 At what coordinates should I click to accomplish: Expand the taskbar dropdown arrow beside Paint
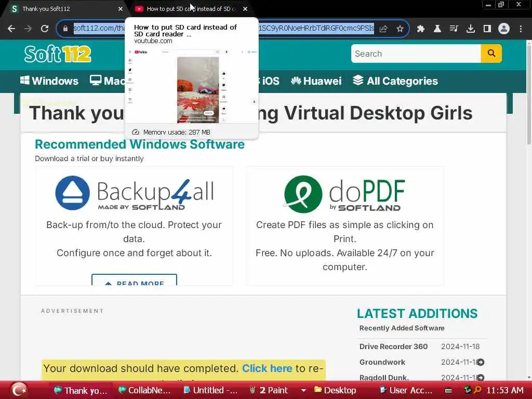303,391
